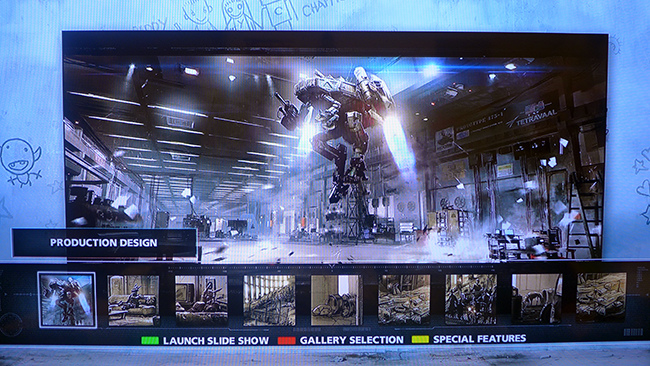Select the first thumbnail of the flying robot
This screenshot has width=650, height=366.
(x=67, y=300)
